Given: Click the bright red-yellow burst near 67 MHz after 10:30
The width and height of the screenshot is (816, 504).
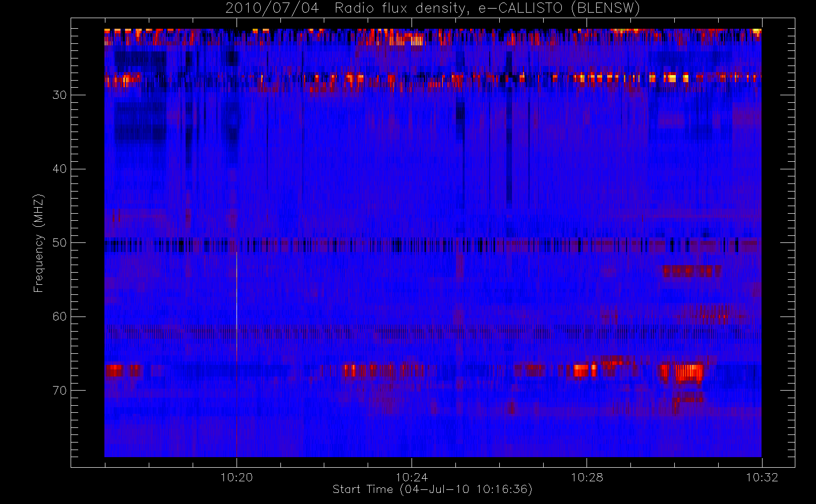Looking at the screenshot, I should 689,373.
